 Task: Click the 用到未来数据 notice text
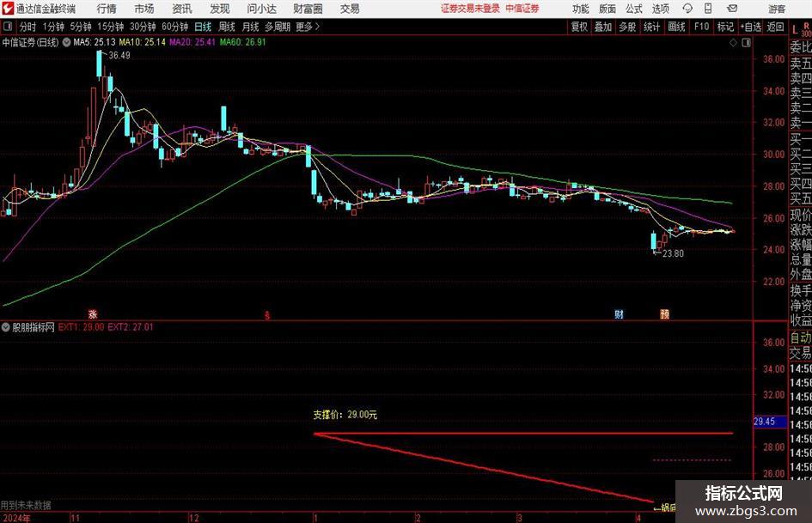26,505
